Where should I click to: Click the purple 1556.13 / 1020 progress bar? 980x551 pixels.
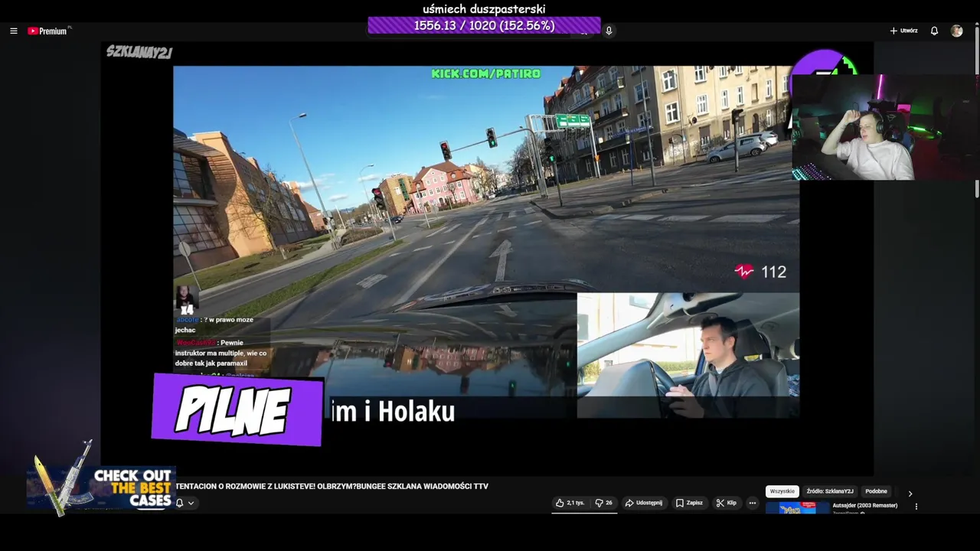pyautogui.click(x=484, y=25)
